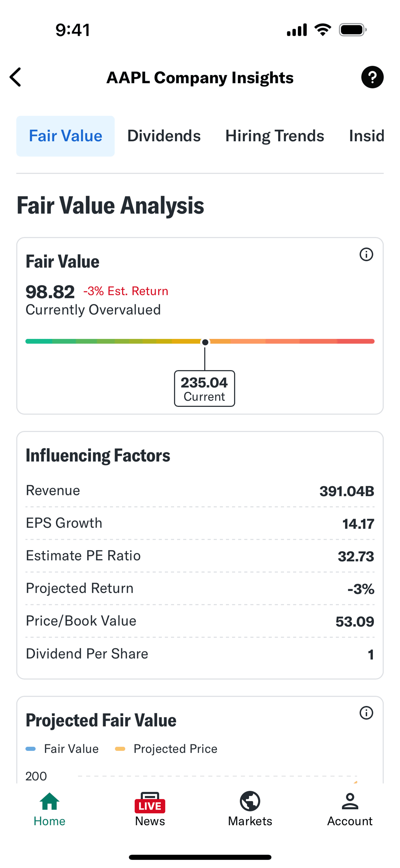
Task: Tap the Home house icon
Action: point(50,801)
